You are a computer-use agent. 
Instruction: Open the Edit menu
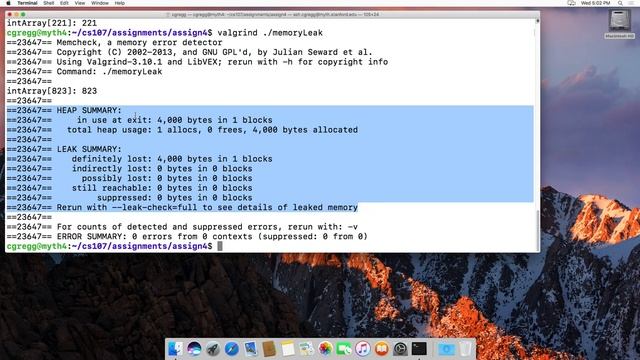pyautogui.click(x=64, y=3)
